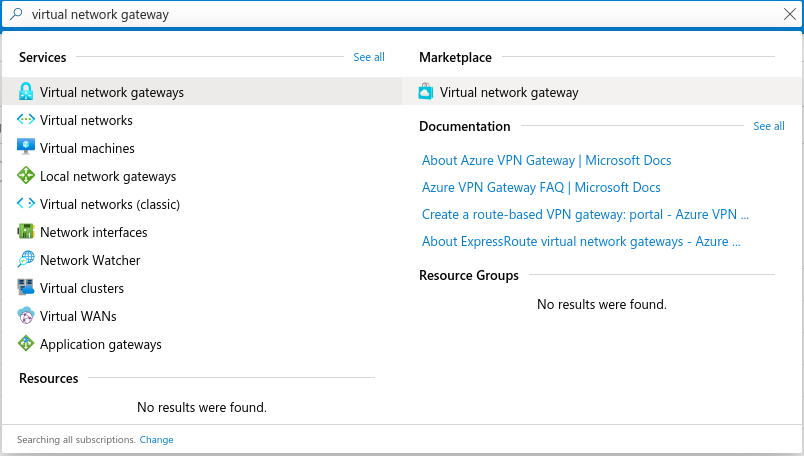Click the Virtual network gateways service icon

coord(26,92)
